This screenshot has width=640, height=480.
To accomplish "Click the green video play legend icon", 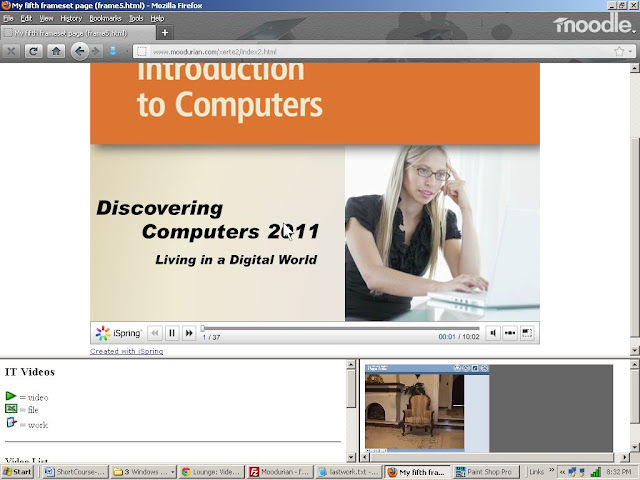I will click(11, 396).
